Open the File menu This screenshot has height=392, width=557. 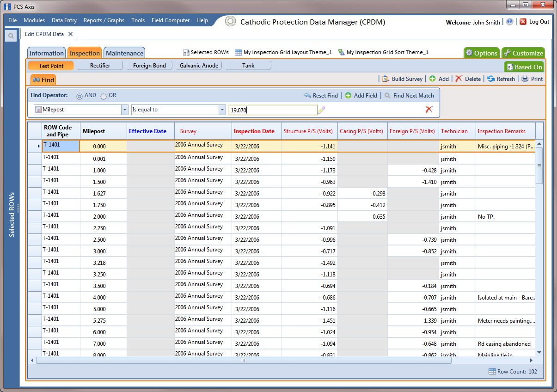[12, 20]
